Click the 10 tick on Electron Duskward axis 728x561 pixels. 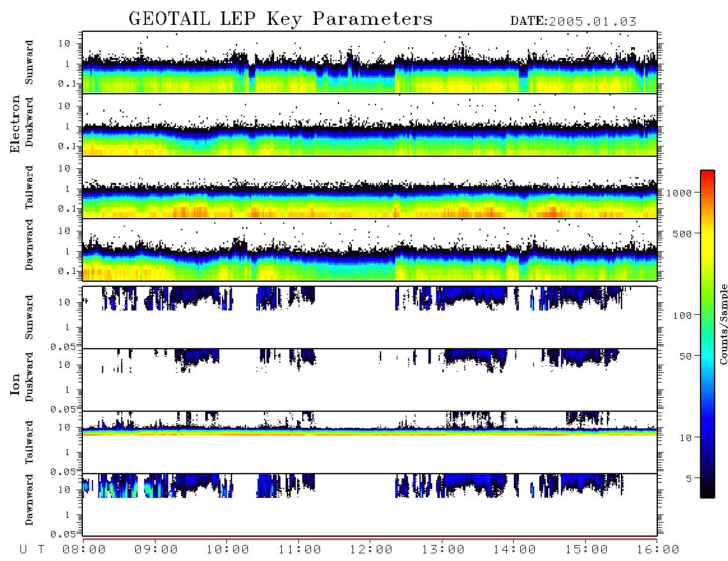[64, 106]
